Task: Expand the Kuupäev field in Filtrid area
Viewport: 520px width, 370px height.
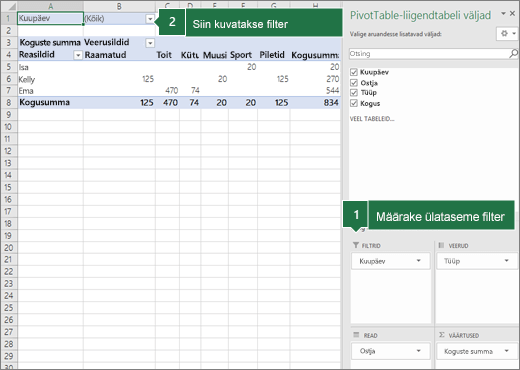Action: click(x=419, y=261)
